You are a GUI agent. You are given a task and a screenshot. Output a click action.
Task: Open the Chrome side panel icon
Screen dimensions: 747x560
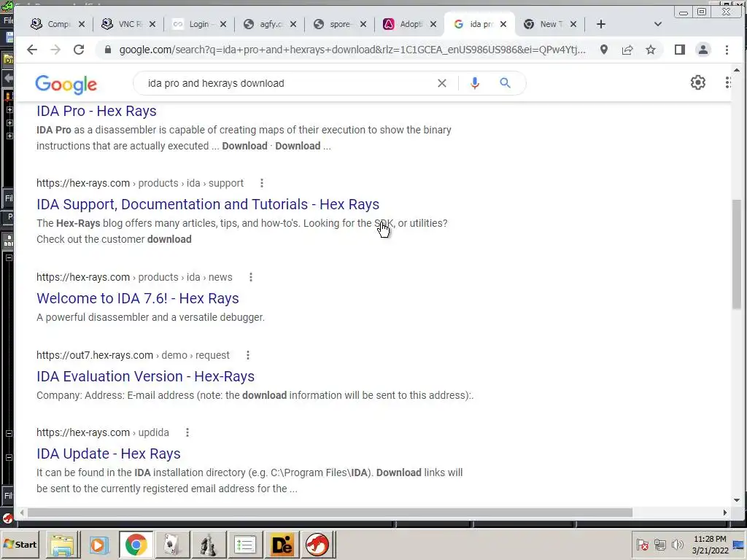point(680,50)
